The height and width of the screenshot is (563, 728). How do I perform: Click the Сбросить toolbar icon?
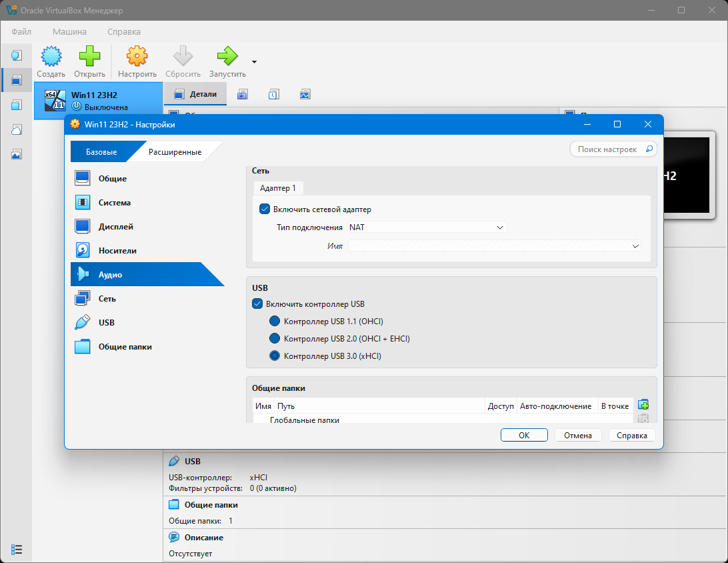(183, 57)
